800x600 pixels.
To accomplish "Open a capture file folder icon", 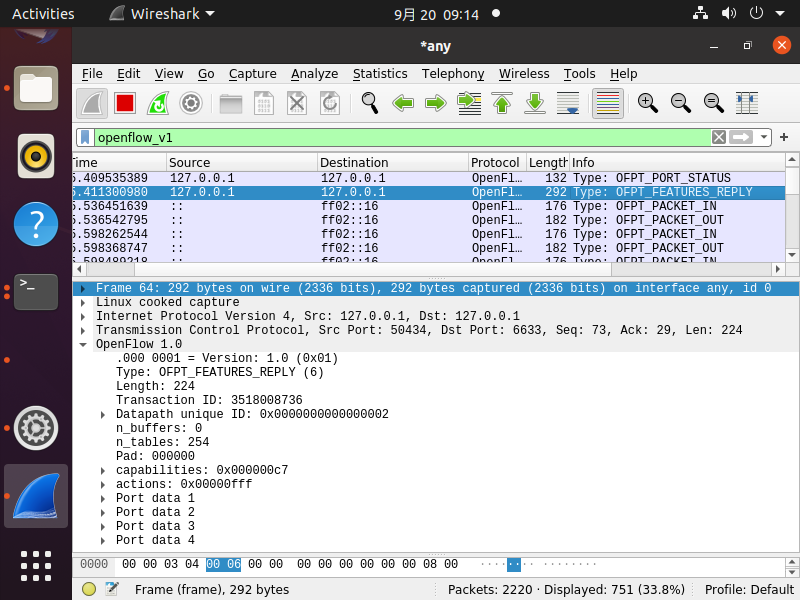I will click(231, 104).
